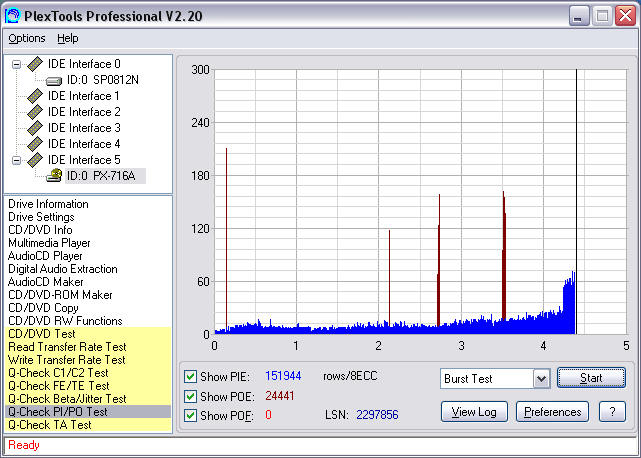Open CD/DVD RW Functions
Viewport: 641px width, 458px height.
[65, 321]
